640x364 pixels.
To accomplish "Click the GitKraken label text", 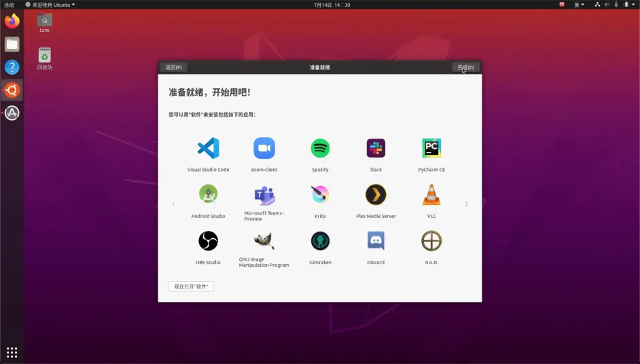I will (x=320, y=262).
